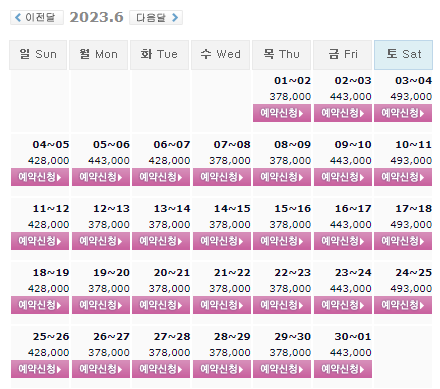The height and width of the screenshot is (389, 440).
Task: Click 예약신청 for 07~08
Action: pyautogui.click(x=222, y=177)
